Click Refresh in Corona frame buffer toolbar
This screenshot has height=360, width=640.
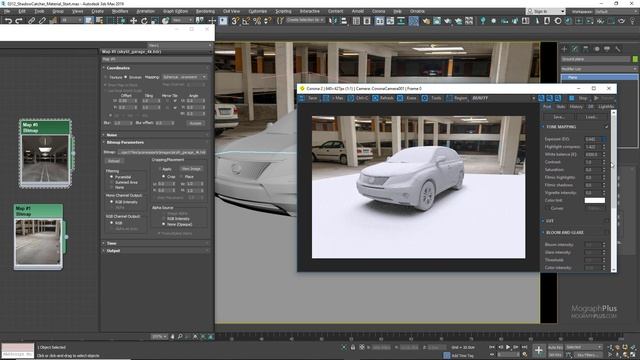tap(383, 98)
